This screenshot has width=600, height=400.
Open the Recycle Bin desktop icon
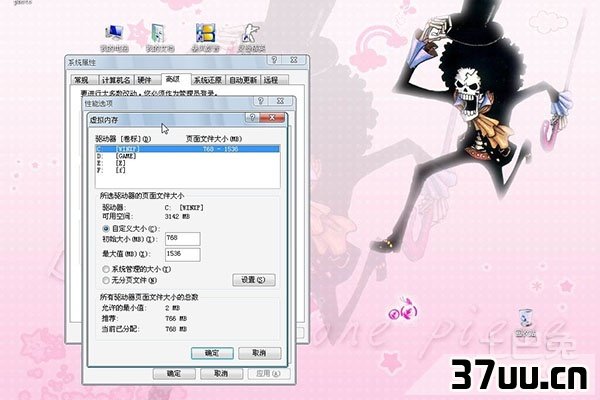(525, 323)
